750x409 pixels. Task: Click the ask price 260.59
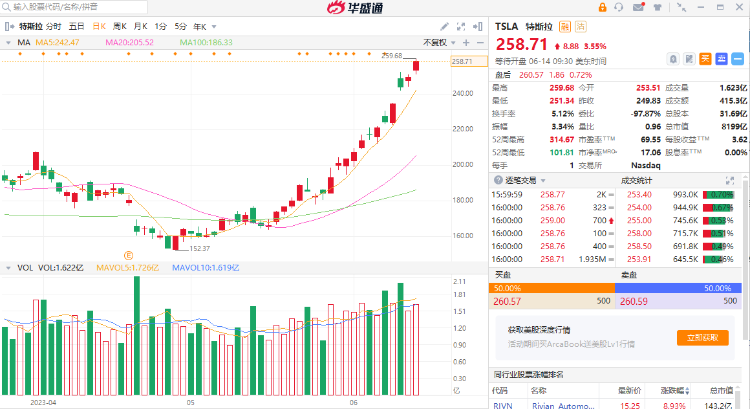(634, 301)
